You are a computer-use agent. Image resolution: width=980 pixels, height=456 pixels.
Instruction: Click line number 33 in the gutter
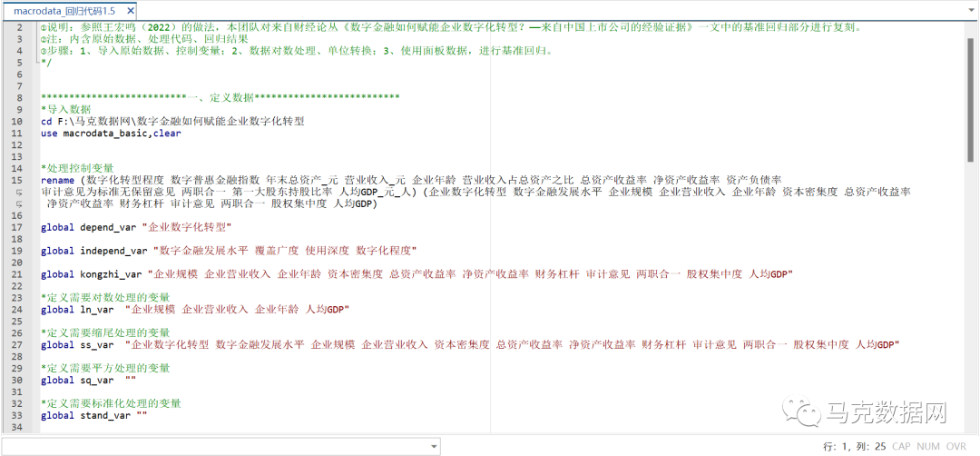click(17, 415)
